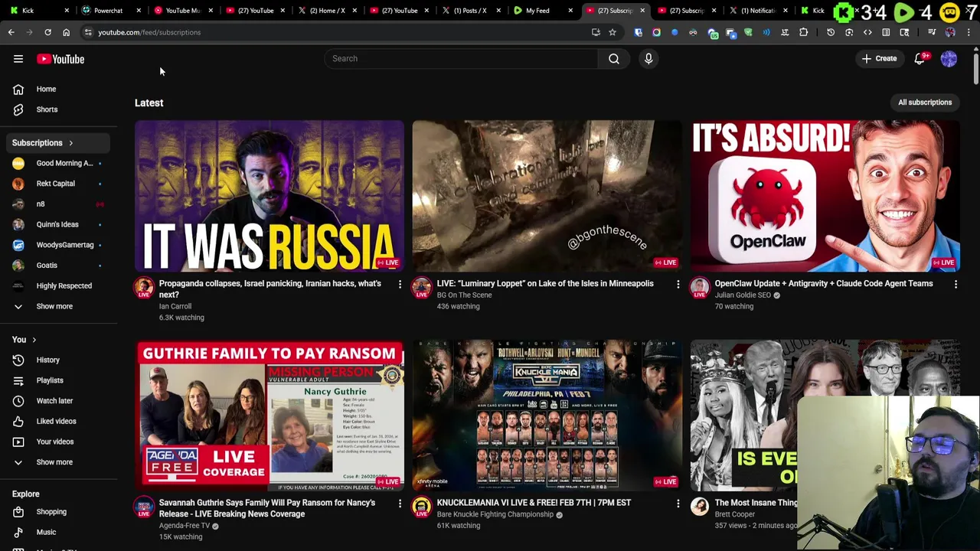Close the active Subscriptions browser tab
Viewport: 980px width, 551px height.
coord(642,11)
